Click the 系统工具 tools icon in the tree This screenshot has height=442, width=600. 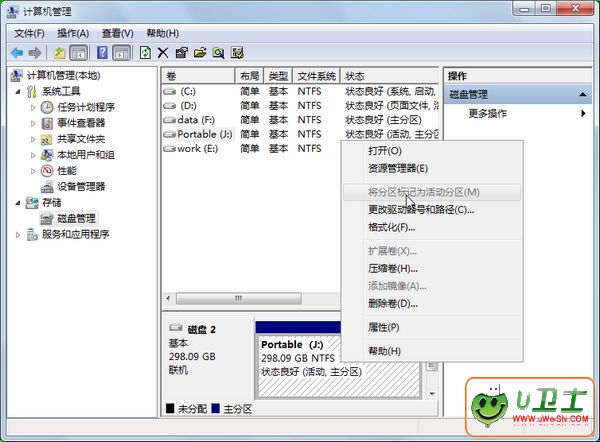click(32, 91)
